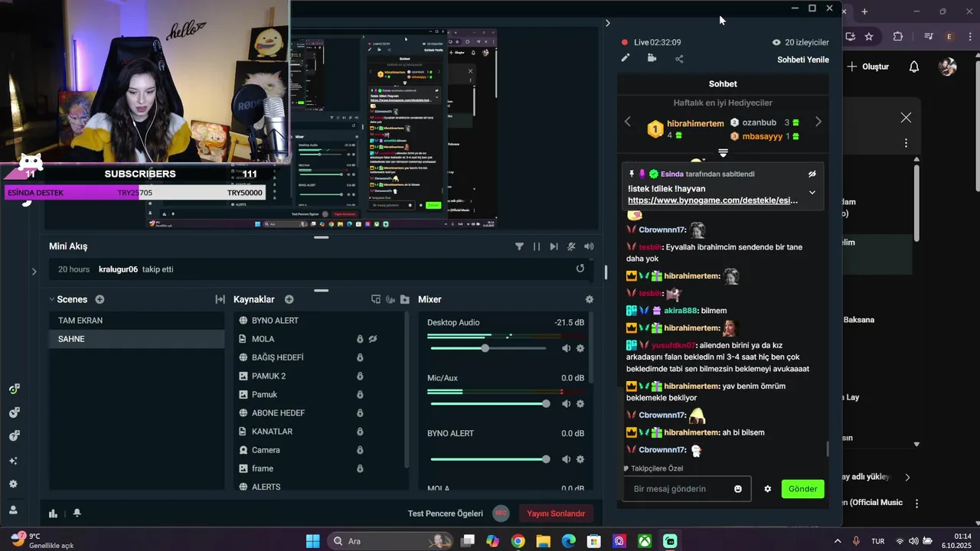Viewport: 980px width, 551px height.
Task: Click the REC record button
Action: 501,514
